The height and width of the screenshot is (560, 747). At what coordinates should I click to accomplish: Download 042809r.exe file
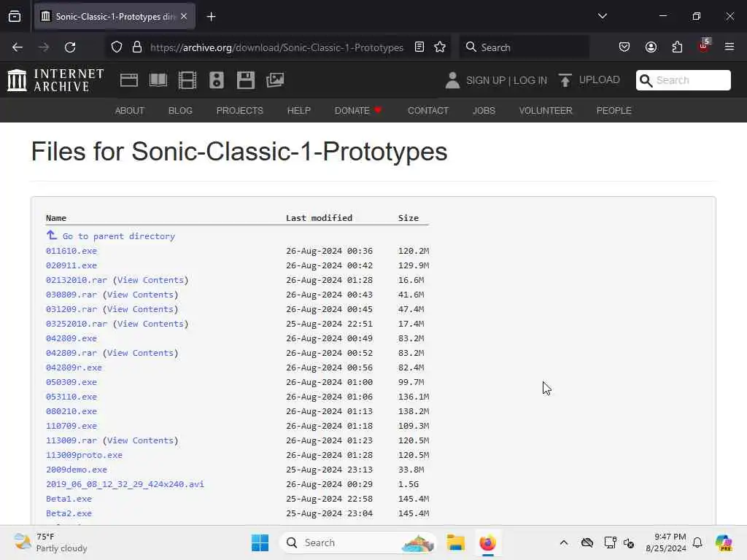point(74,367)
